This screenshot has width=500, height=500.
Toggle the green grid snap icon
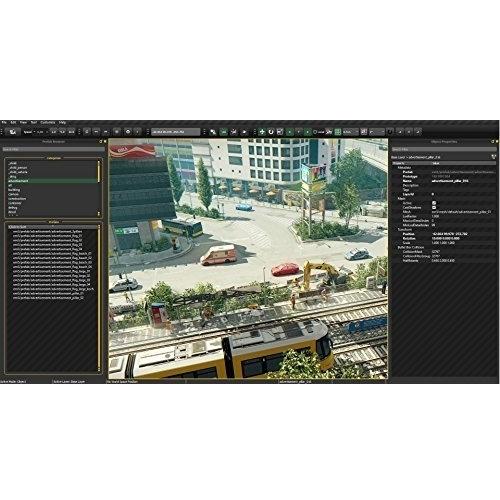point(338,132)
